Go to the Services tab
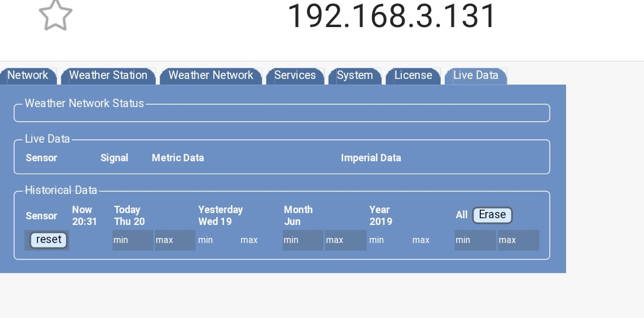 [295, 76]
